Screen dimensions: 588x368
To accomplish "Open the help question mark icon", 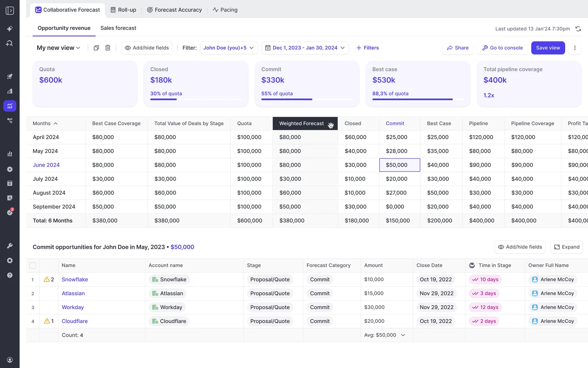I will (x=10, y=275).
